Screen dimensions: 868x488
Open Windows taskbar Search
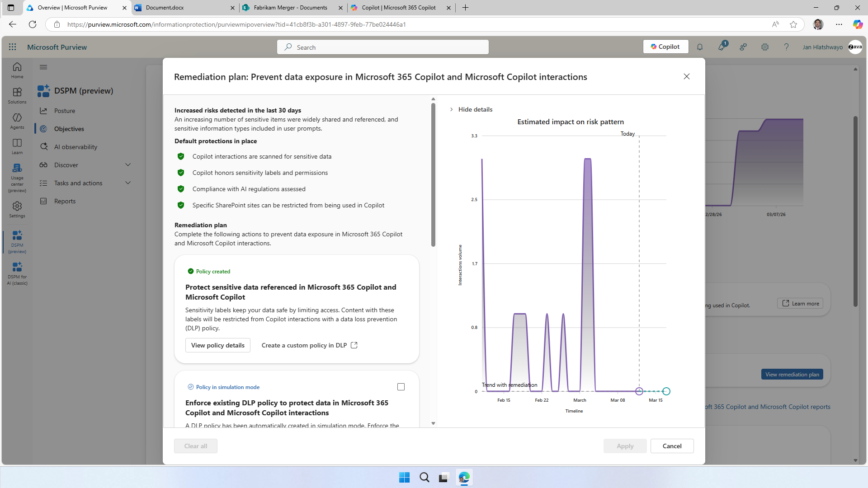(x=424, y=477)
